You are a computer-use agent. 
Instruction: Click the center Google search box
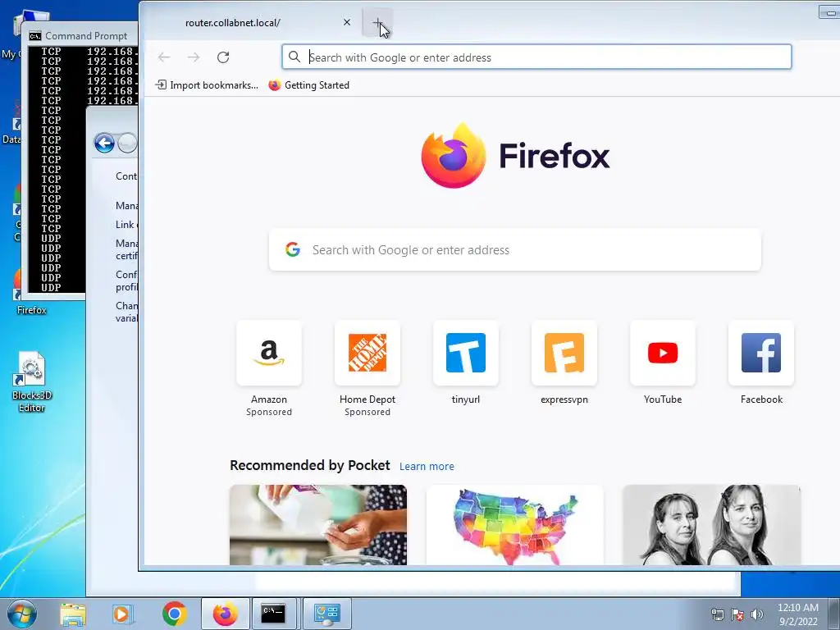[515, 249]
